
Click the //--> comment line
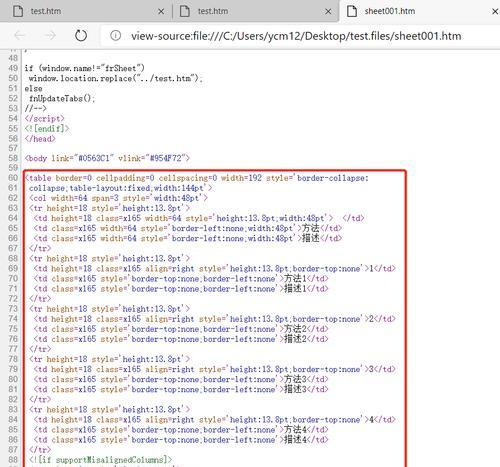point(35,108)
